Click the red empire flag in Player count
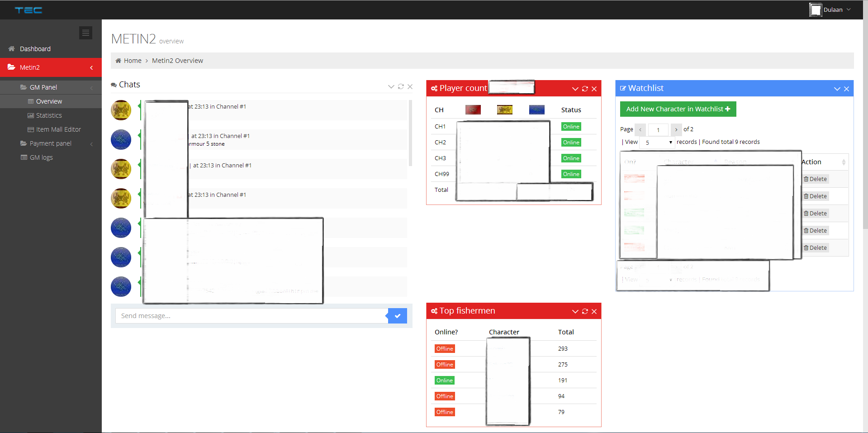This screenshot has height=433, width=868. click(473, 109)
